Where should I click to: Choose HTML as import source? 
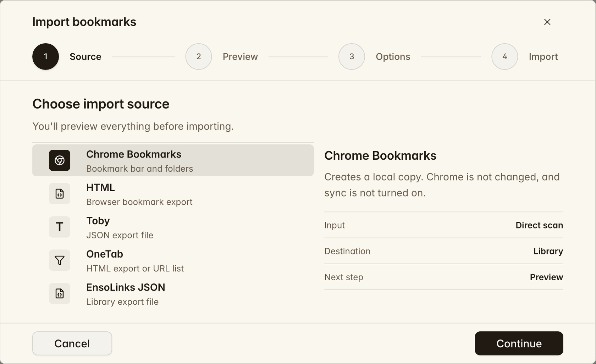pyautogui.click(x=173, y=194)
